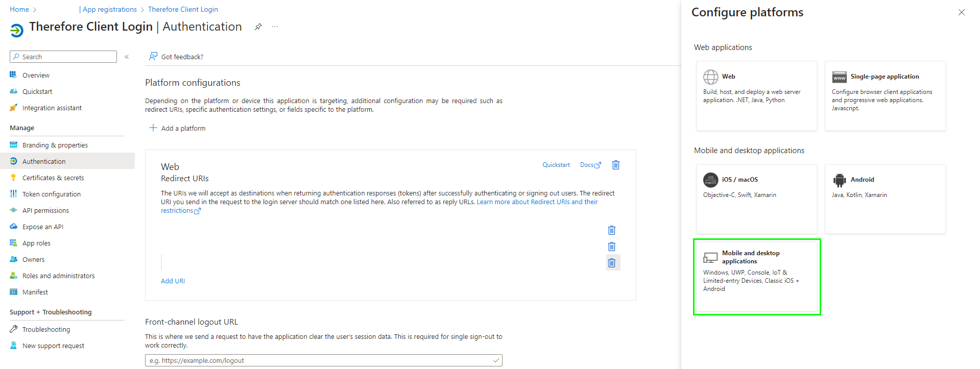Choose the Android platform tile
980x369 pixels.
click(x=885, y=199)
